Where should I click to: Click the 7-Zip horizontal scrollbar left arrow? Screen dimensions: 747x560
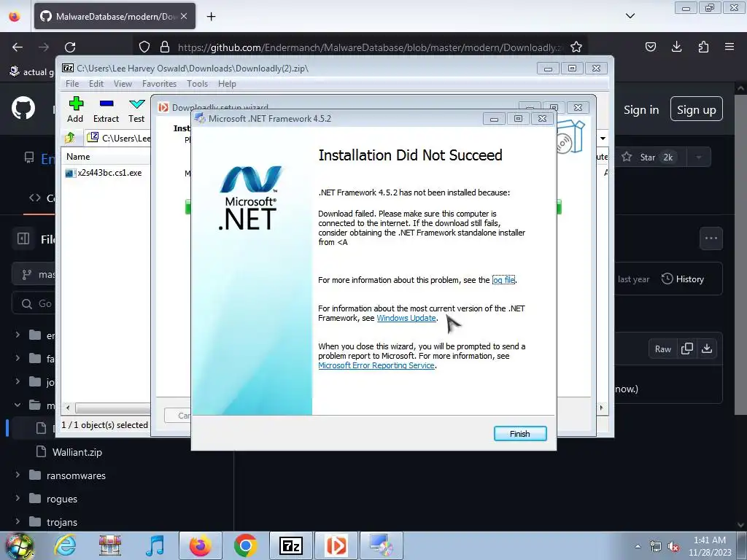(68, 408)
